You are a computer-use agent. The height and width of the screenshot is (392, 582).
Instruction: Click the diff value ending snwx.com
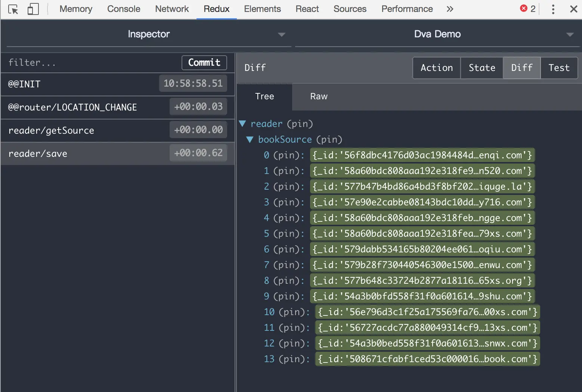click(428, 343)
